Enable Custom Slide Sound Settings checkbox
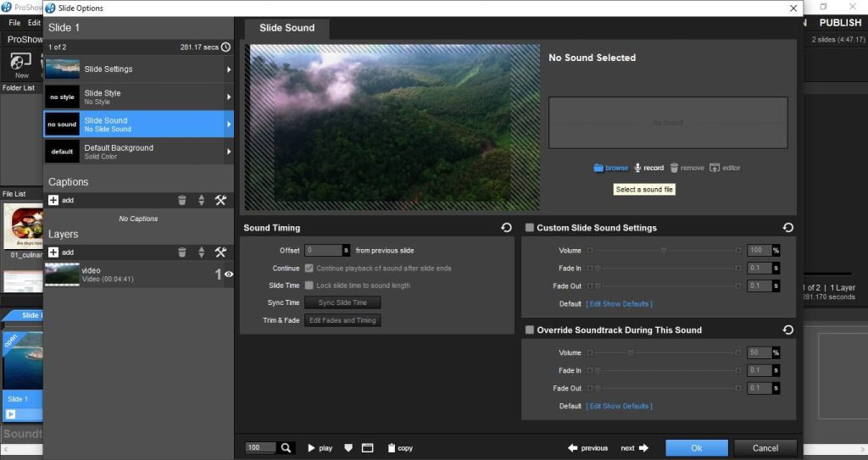The width and height of the screenshot is (868, 460). (x=530, y=228)
